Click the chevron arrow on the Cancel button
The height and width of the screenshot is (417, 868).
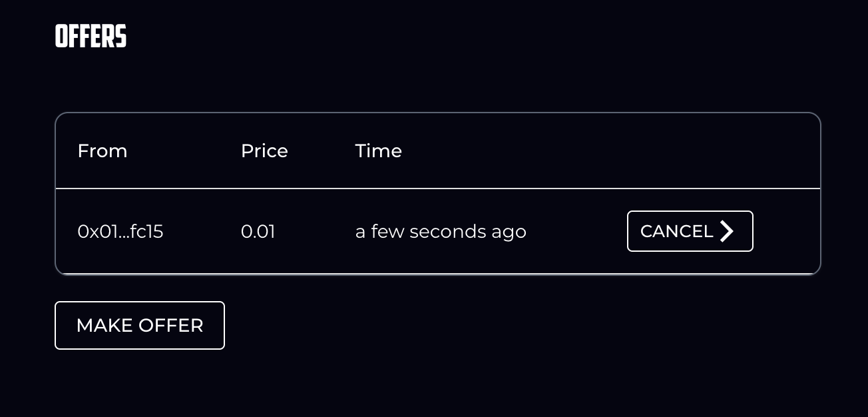click(727, 231)
